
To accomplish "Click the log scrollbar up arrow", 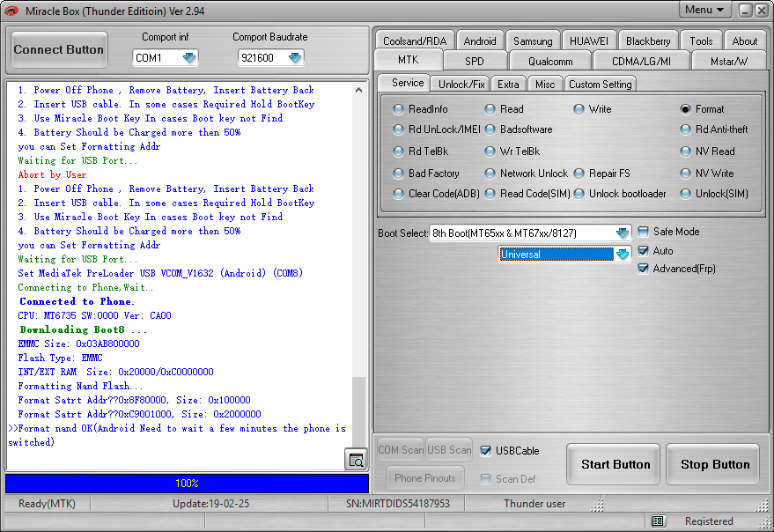I will pos(359,90).
